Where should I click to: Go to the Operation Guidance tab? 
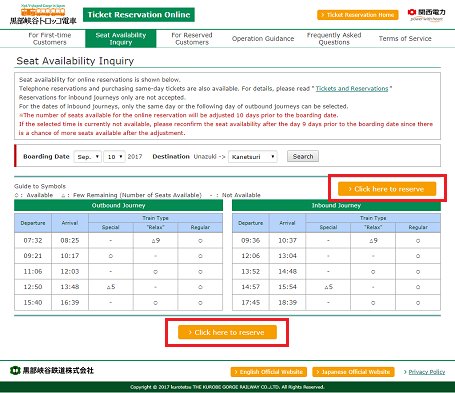pyautogui.click(x=263, y=39)
